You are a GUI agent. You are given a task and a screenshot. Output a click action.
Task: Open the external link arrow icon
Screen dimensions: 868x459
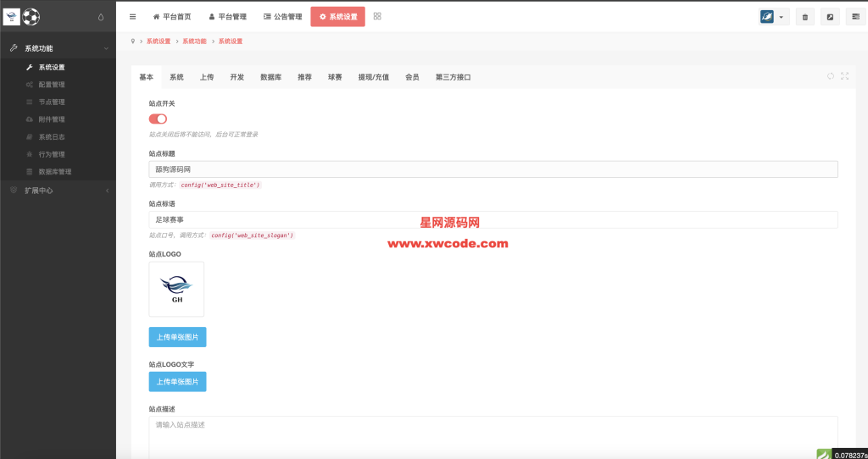point(830,17)
